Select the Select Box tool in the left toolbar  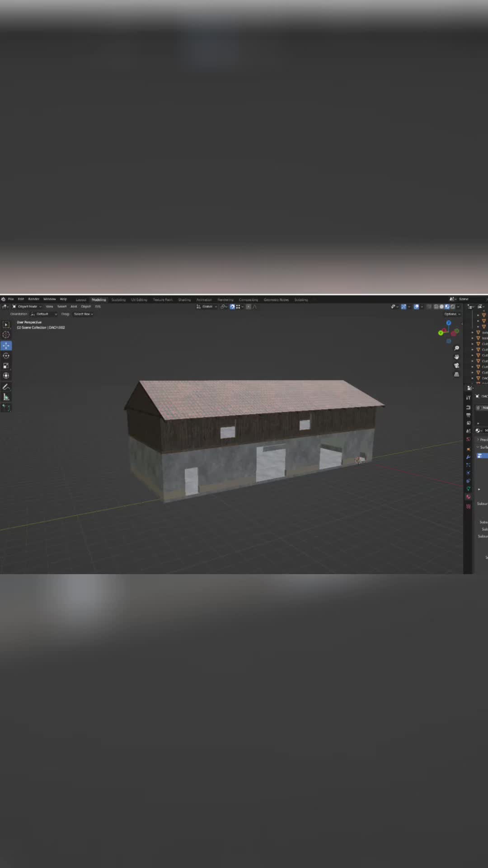[x=6, y=325]
